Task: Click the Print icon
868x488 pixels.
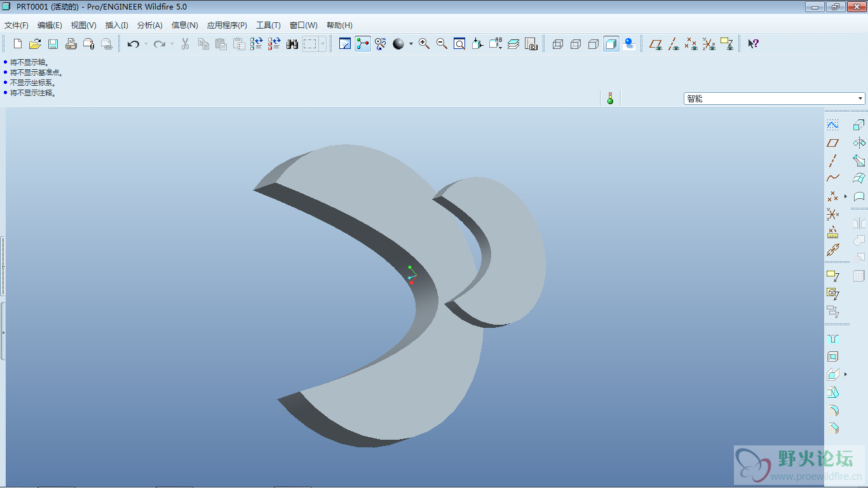Action: tap(71, 44)
